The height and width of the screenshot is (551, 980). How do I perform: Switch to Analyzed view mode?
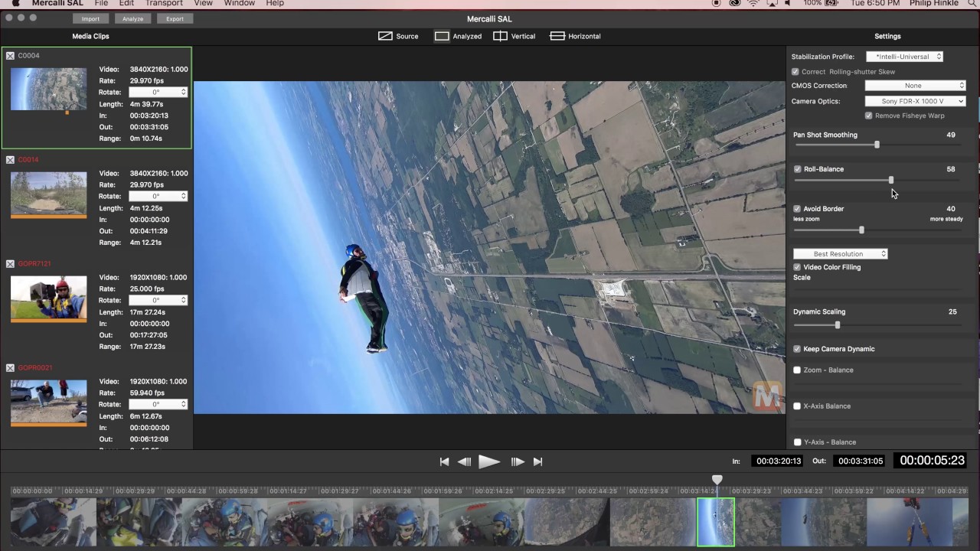(x=458, y=36)
